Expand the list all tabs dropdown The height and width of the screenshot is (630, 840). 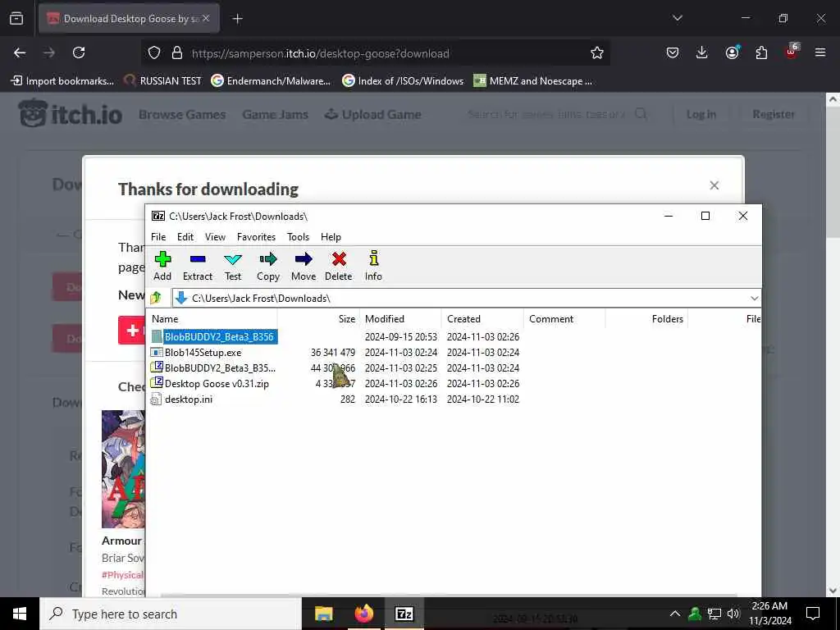click(x=677, y=18)
